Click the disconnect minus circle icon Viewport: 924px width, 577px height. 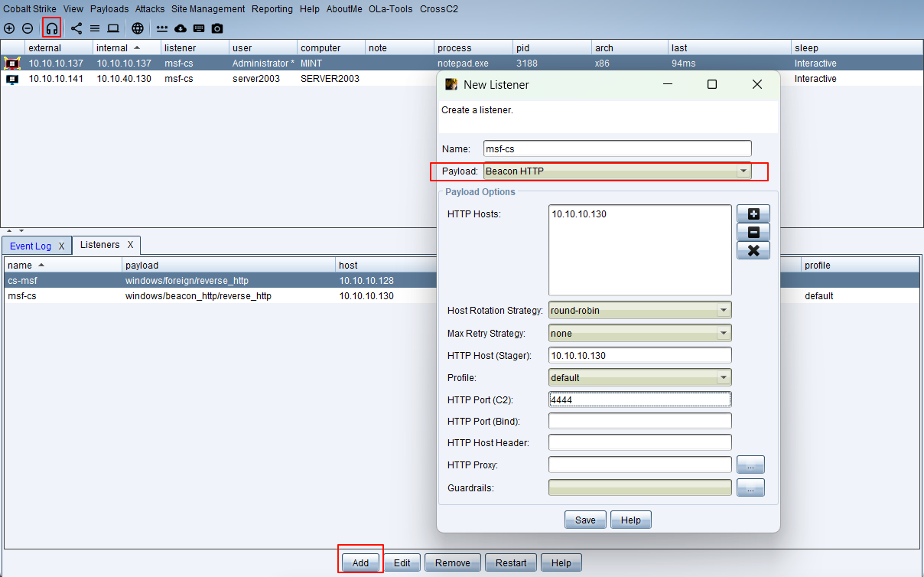27,28
